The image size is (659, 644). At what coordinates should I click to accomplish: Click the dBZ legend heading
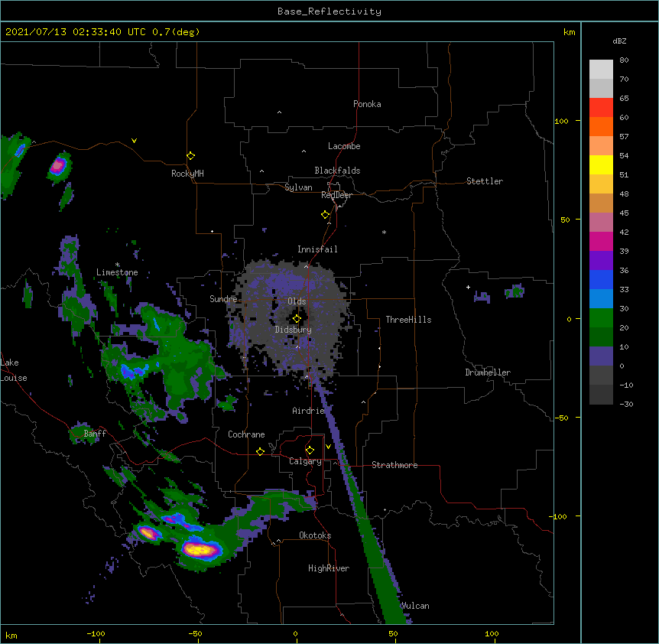point(619,41)
